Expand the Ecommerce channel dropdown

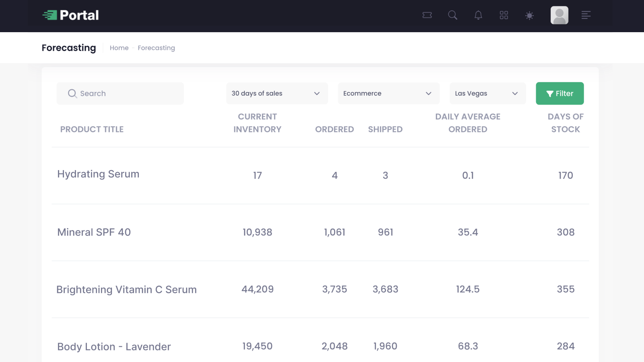[388, 93]
